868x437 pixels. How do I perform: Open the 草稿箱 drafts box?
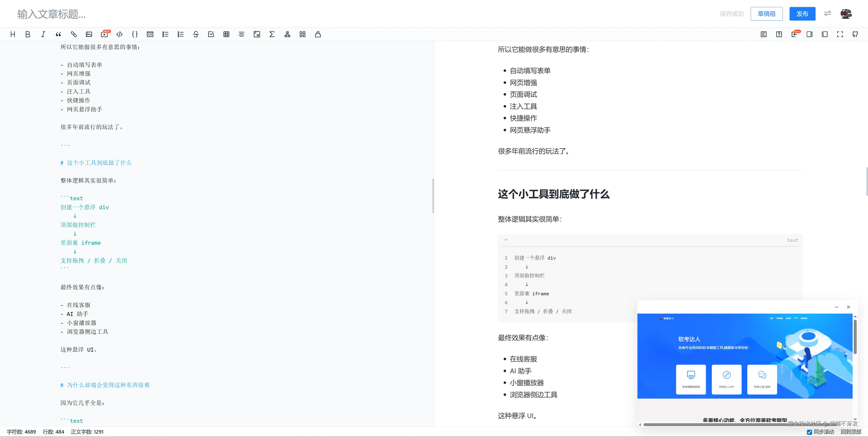pyautogui.click(x=767, y=14)
